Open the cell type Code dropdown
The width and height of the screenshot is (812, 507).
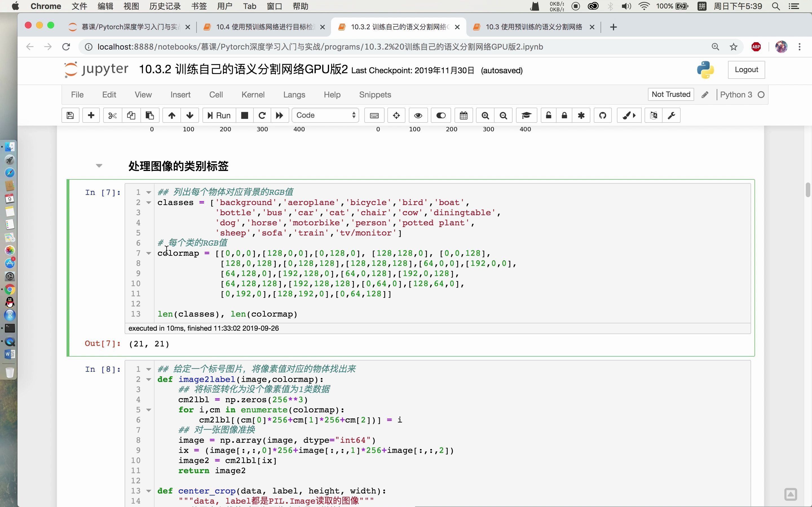(325, 115)
